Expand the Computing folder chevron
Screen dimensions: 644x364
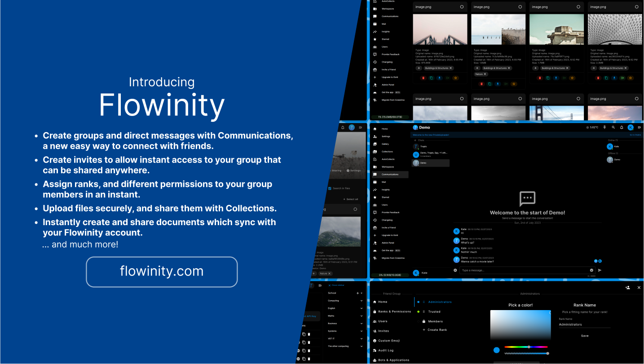(x=362, y=301)
